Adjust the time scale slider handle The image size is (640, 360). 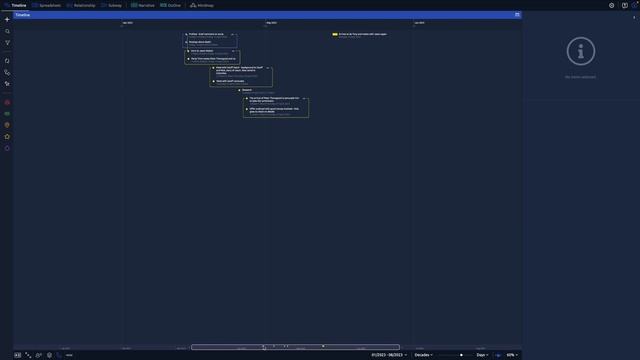pyautogui.click(x=461, y=355)
